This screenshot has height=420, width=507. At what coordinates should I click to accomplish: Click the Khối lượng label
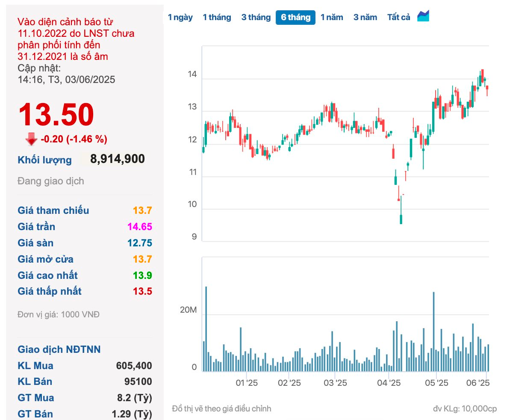click(x=44, y=160)
